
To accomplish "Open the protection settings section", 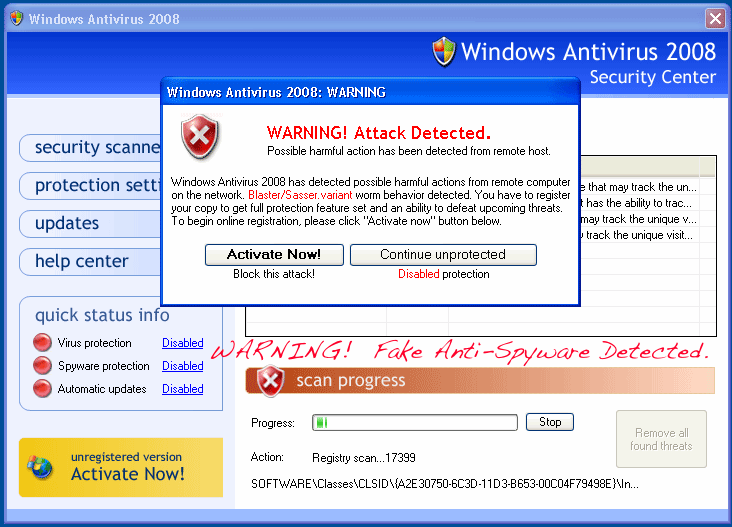I will click(90, 185).
